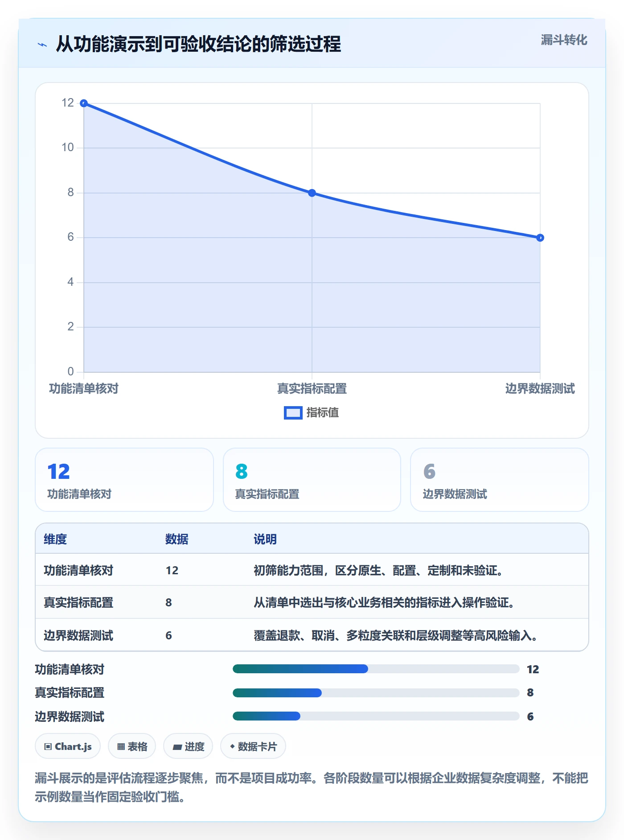Viewport: 624px width, 840px height.
Task: Click the 功能清单核对 progress bar
Action: (x=376, y=669)
